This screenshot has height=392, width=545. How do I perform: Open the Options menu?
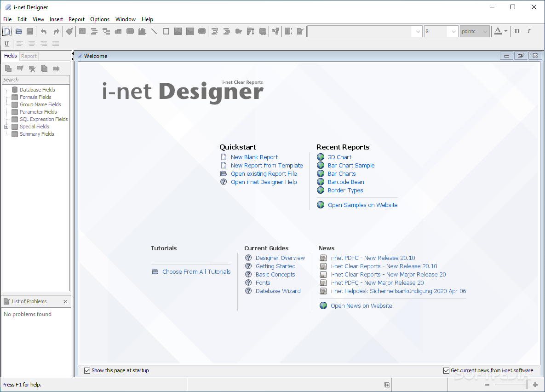point(100,19)
